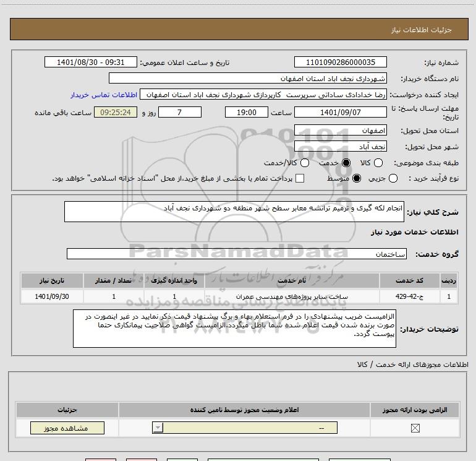Click the جزئیات اطلاعات نیاز page title
The width and height of the screenshot is (476, 461).
click(422, 30)
